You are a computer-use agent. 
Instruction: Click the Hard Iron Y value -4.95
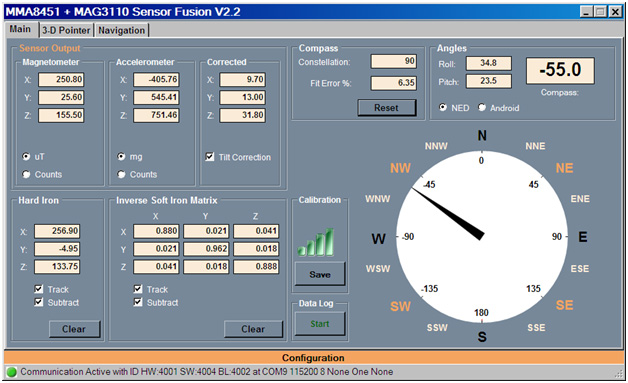click(x=57, y=249)
